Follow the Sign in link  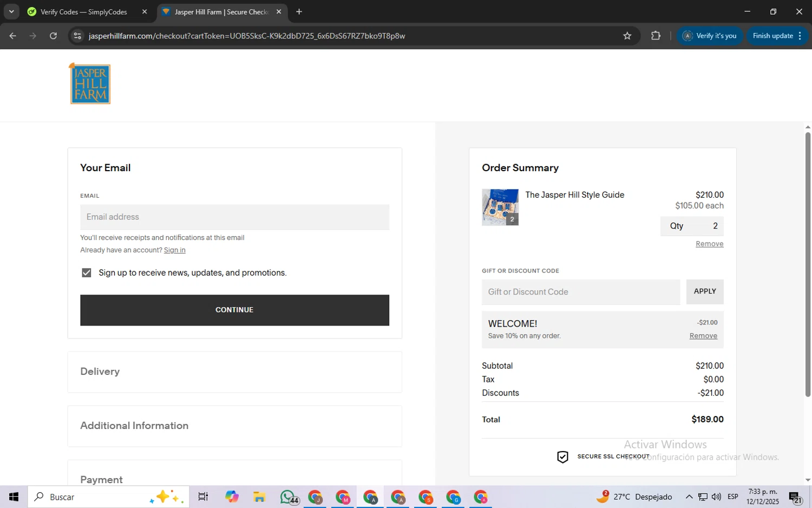pos(174,250)
